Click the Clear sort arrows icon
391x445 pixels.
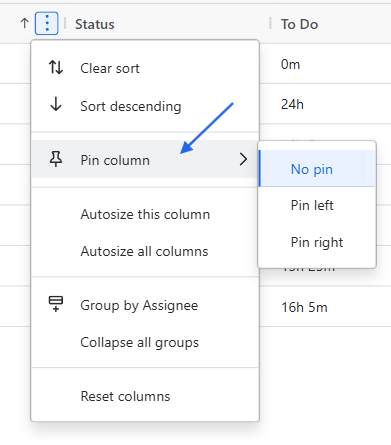[x=56, y=68]
